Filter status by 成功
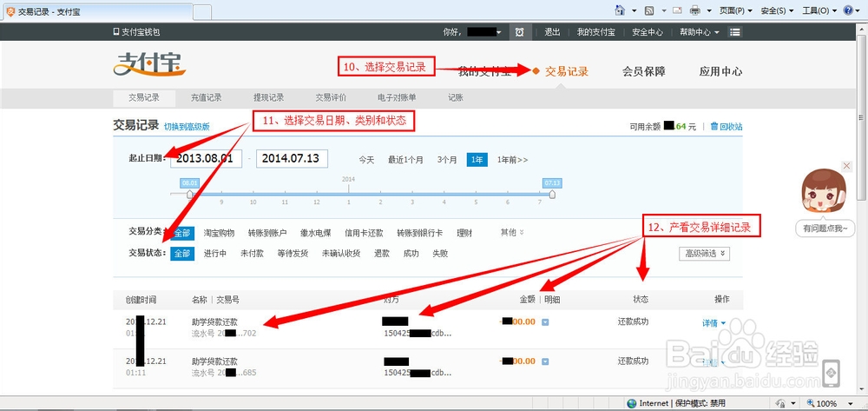 pyautogui.click(x=411, y=254)
